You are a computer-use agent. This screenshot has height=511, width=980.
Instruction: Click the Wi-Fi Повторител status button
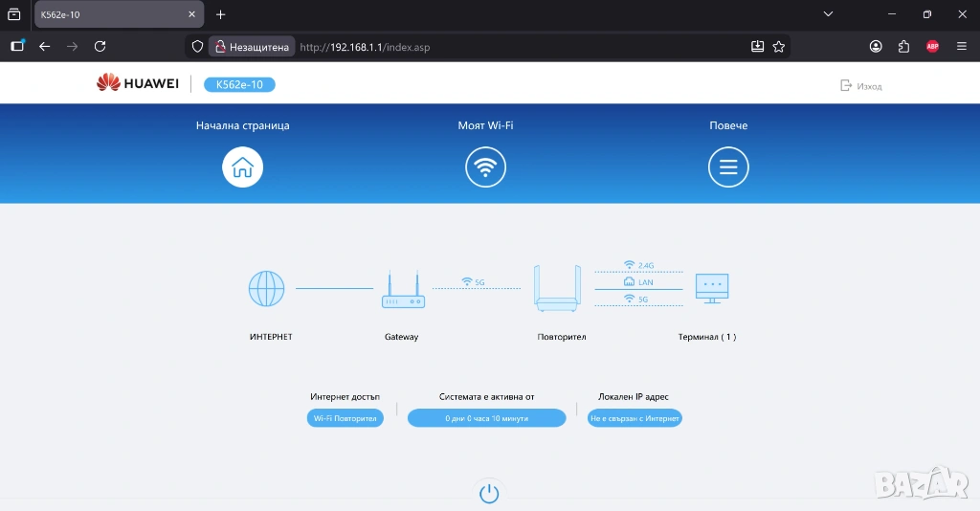[345, 418]
